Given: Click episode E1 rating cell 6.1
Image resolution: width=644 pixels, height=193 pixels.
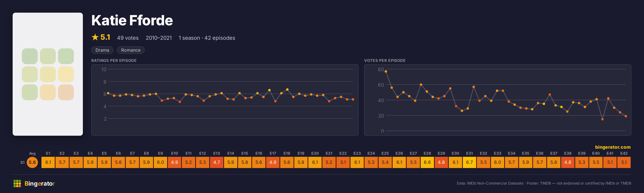Looking at the screenshot, I should pyautogui.click(x=48, y=162).
